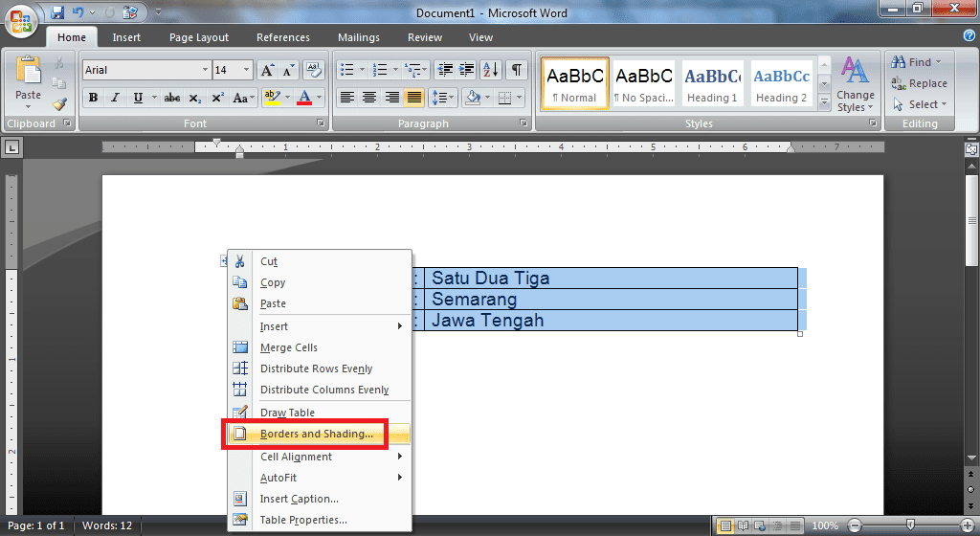Click the Format Painter icon
The height and width of the screenshot is (536, 980).
59,104
